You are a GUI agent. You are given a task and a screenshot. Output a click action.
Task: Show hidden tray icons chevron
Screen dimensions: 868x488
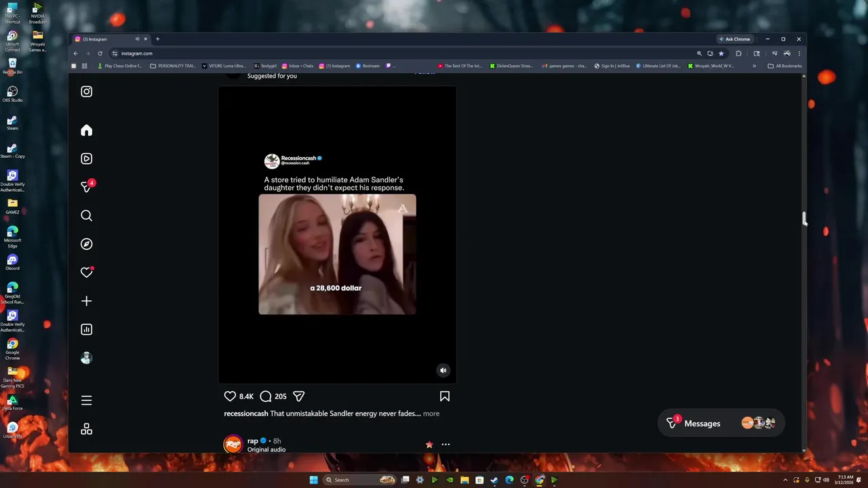(786, 480)
